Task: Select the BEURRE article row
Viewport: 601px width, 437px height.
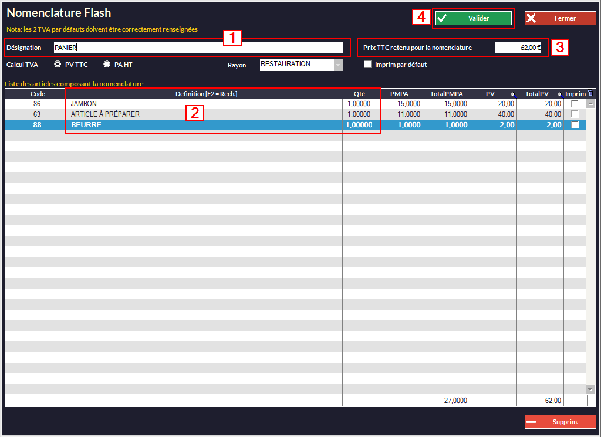Action: click(200, 125)
